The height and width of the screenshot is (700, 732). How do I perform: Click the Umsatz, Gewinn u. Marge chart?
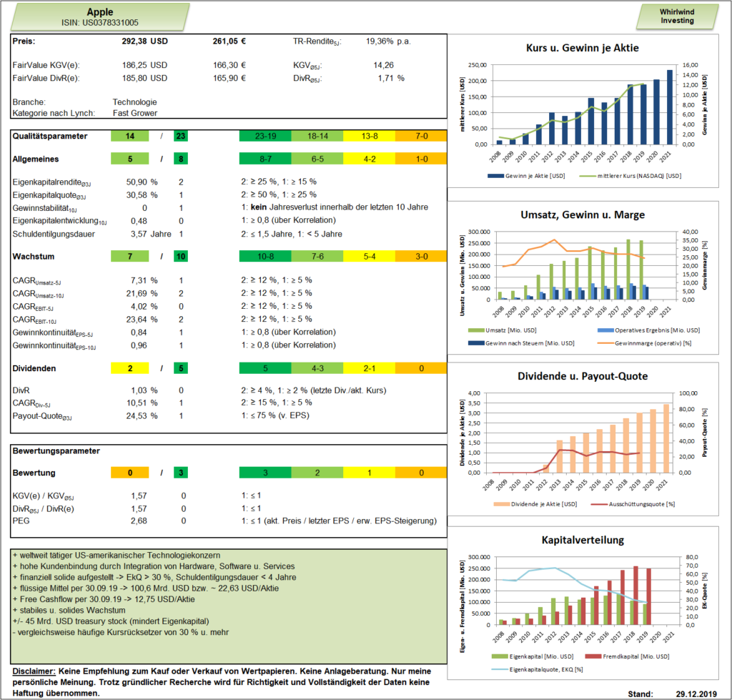[583, 278]
